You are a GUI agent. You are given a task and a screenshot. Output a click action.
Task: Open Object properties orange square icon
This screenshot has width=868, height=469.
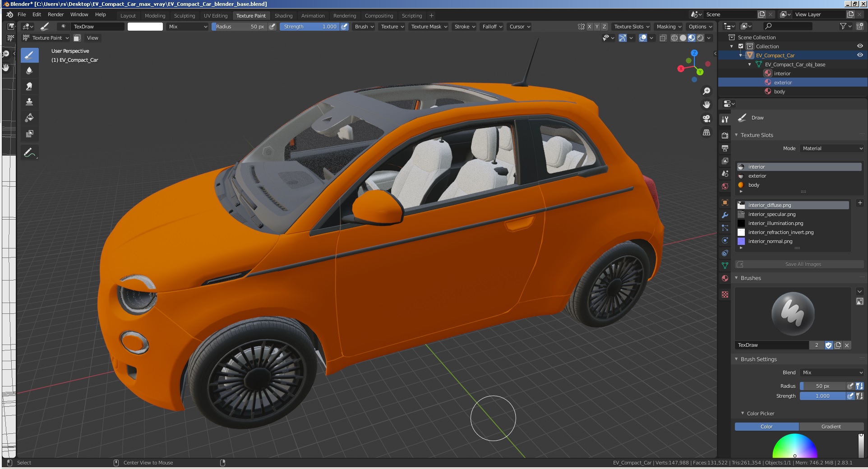click(x=725, y=202)
